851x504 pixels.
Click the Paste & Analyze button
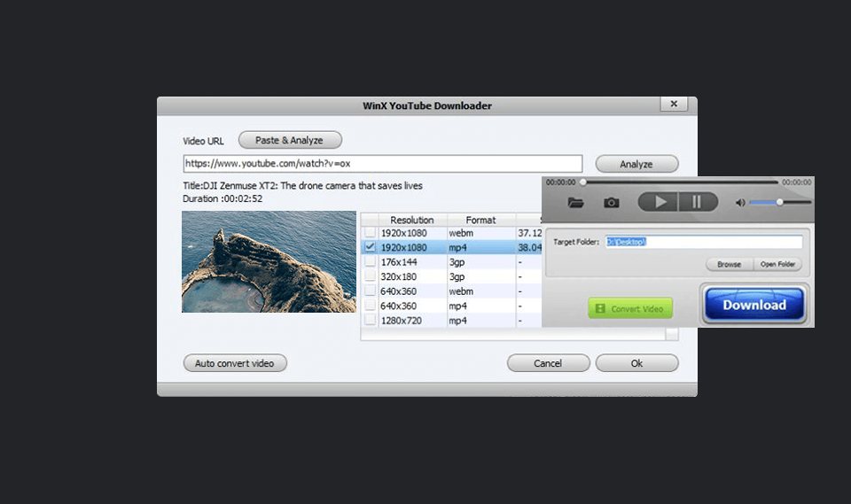pos(290,140)
